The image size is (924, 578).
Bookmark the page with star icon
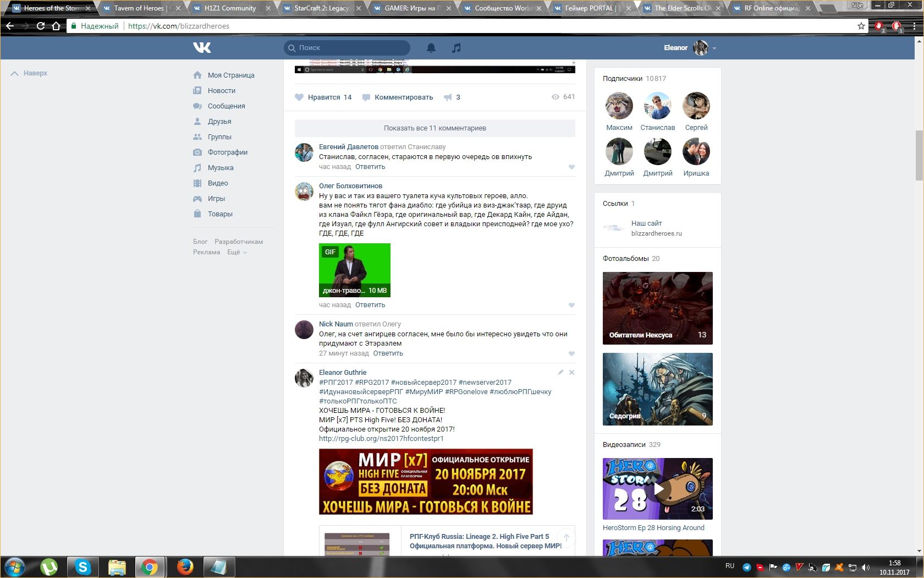(861, 26)
